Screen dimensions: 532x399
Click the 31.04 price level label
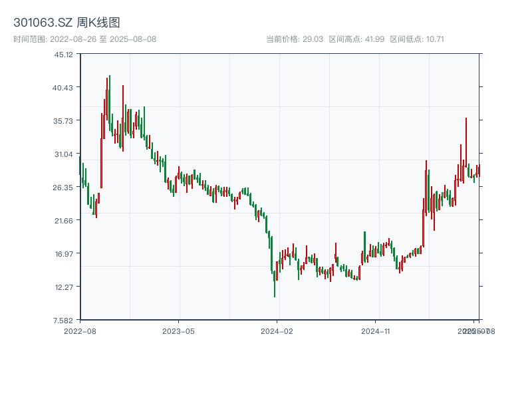[64, 154]
